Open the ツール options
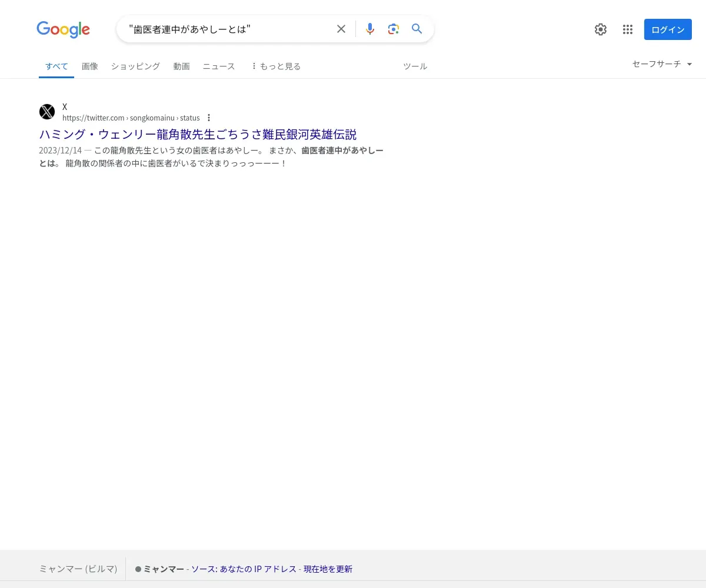Viewport: 706px width, 588px height. [415, 66]
